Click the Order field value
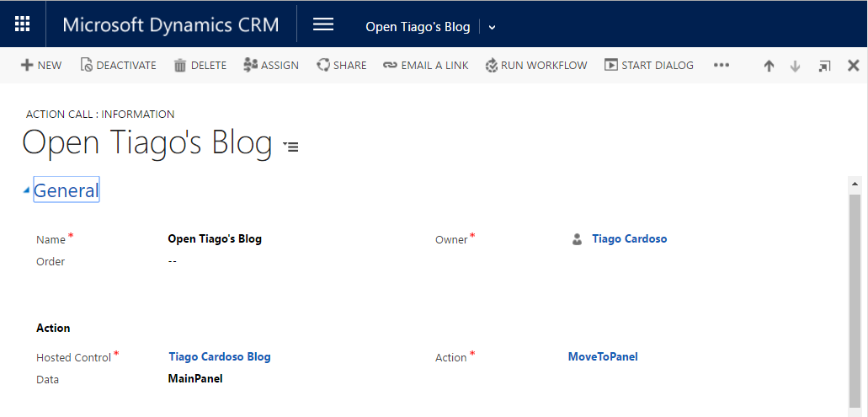 point(173,261)
